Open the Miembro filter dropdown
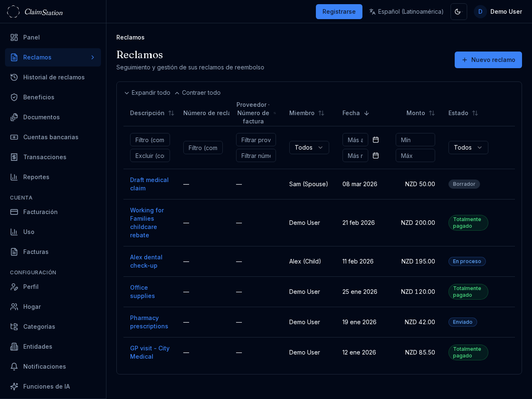The height and width of the screenshot is (399, 532). point(309,148)
